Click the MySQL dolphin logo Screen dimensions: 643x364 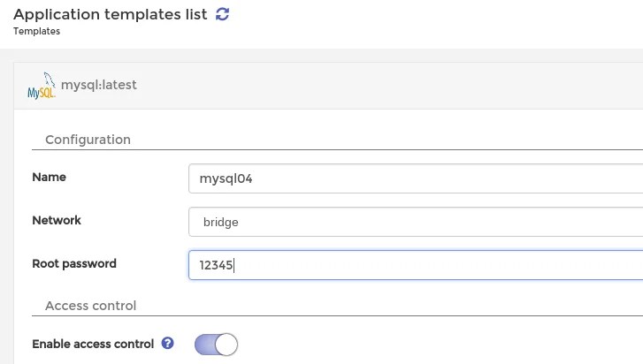click(x=42, y=85)
